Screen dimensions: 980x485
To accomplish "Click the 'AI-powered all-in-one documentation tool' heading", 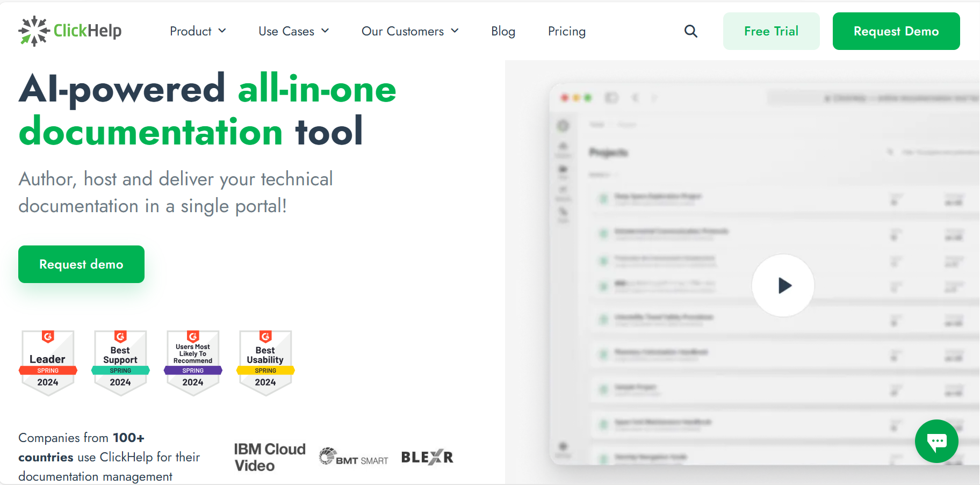I will (207, 110).
